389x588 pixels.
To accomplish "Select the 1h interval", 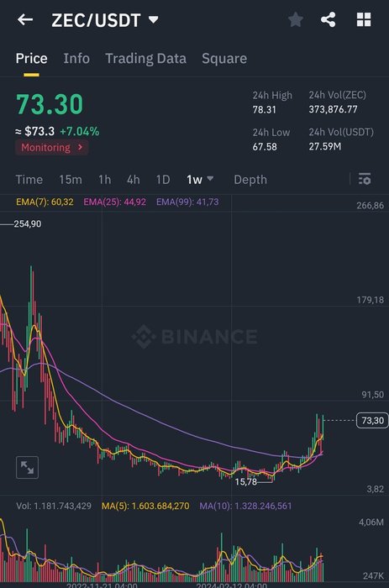I will 105,180.
